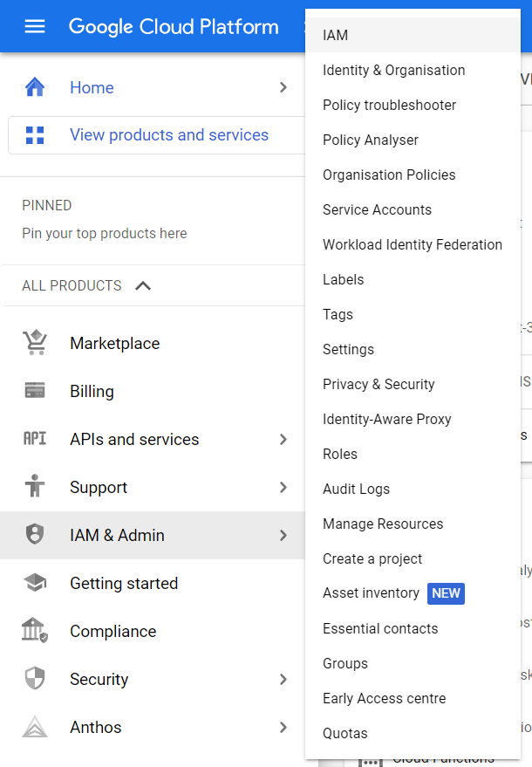
Task: Click the APIs and services icon
Action: click(x=35, y=439)
